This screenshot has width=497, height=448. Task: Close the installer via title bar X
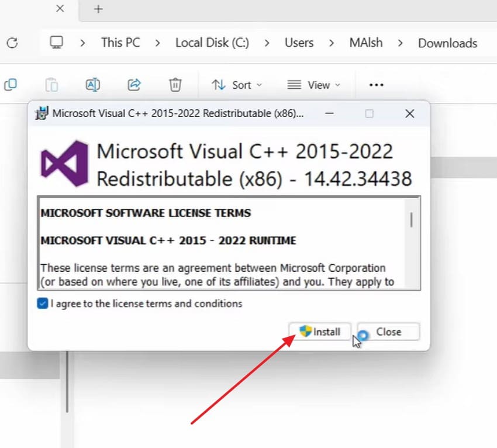tap(409, 113)
